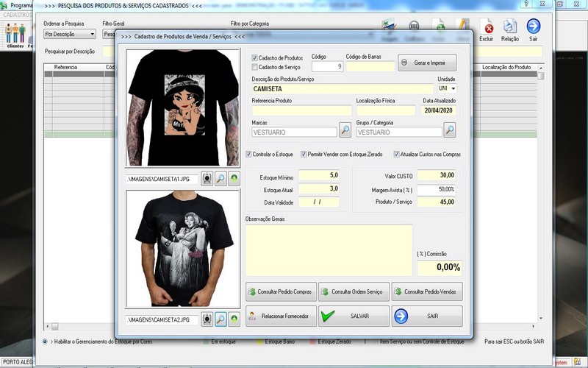Image resolution: width=588 pixels, height=368 pixels.
Task: Tick Cadastro de Produtos checkbox
Action: pyautogui.click(x=254, y=58)
